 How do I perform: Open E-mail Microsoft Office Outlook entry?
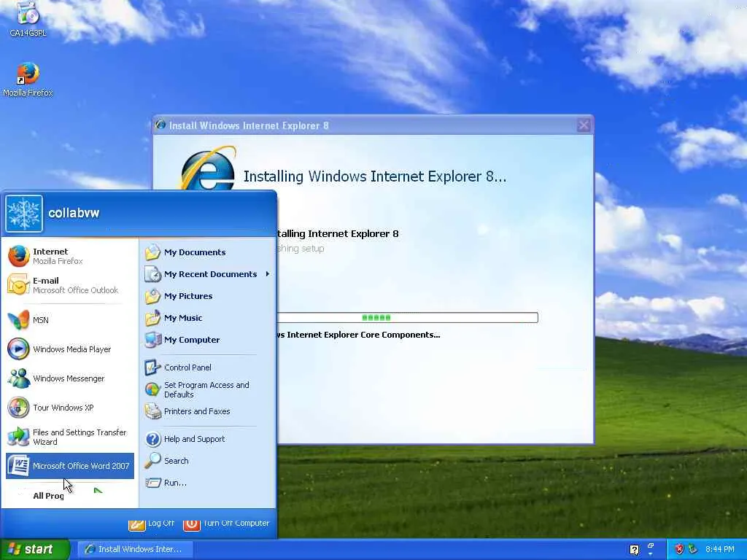point(69,285)
